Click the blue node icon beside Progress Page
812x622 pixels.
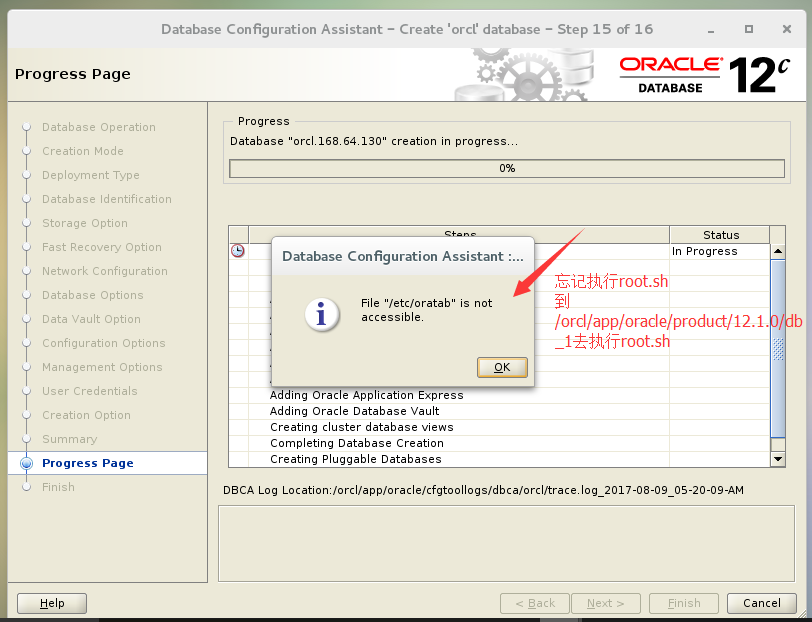click(x=28, y=463)
